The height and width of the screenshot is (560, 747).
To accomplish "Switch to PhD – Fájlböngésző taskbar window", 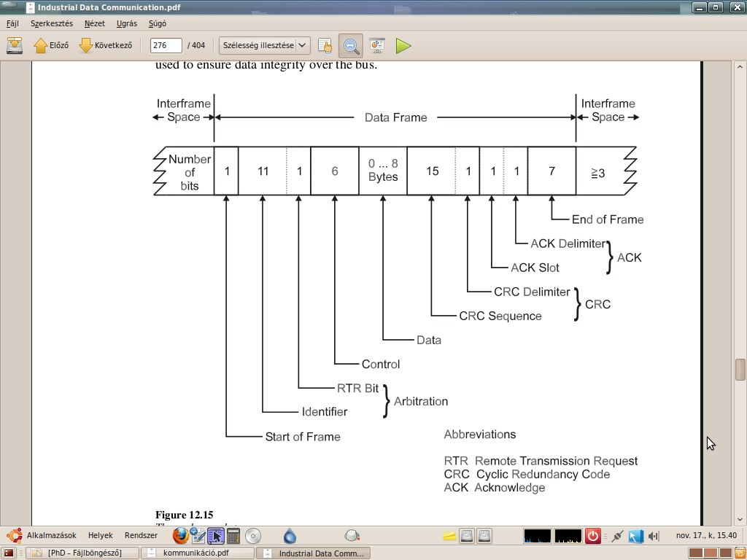I will 82,553.
